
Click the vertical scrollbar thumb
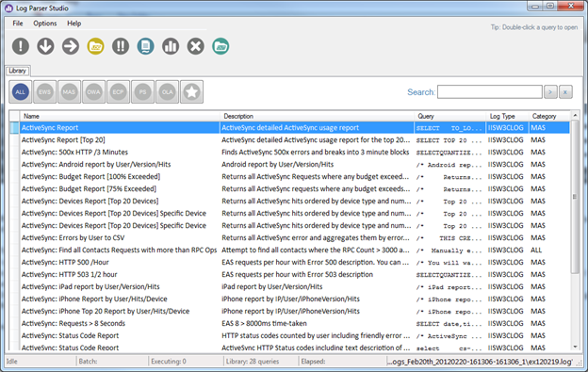tap(575, 196)
